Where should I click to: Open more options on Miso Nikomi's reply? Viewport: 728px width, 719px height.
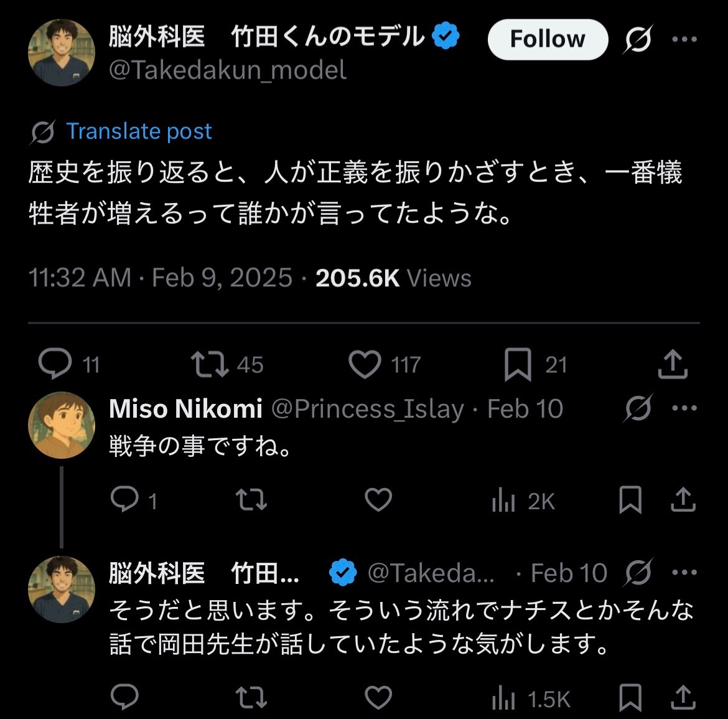tap(684, 408)
